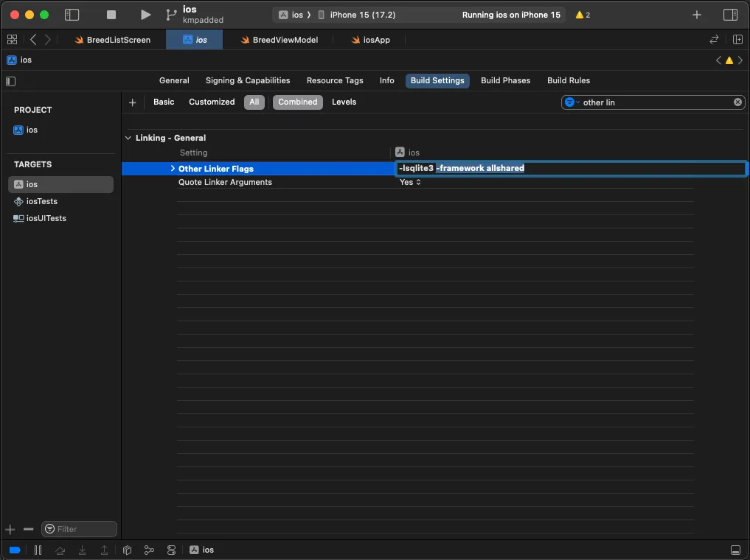Go forward in editor history
This screenshot has height=560, width=750.
coord(47,40)
